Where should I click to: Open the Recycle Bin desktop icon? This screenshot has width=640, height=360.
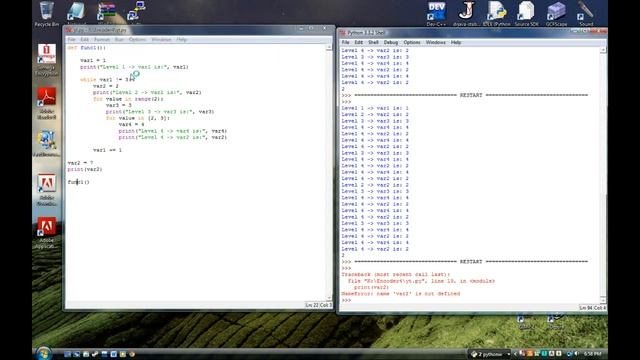pos(46,13)
